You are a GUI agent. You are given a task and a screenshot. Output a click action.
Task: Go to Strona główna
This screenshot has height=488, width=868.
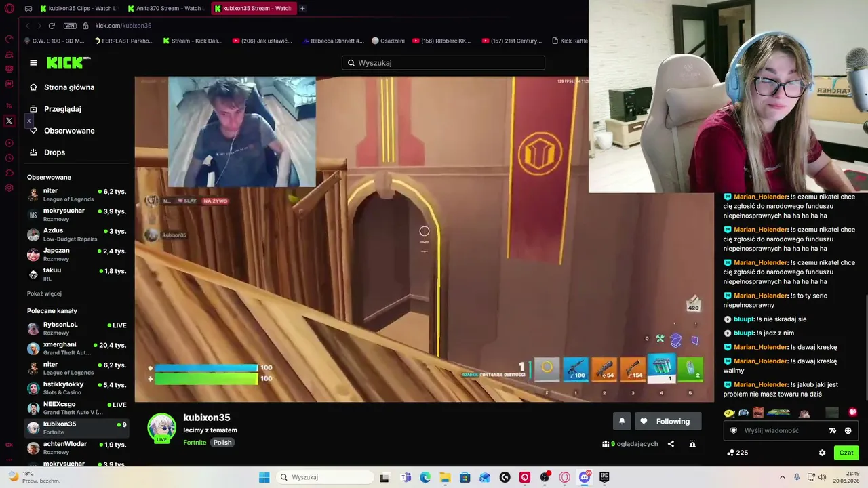(x=62, y=87)
